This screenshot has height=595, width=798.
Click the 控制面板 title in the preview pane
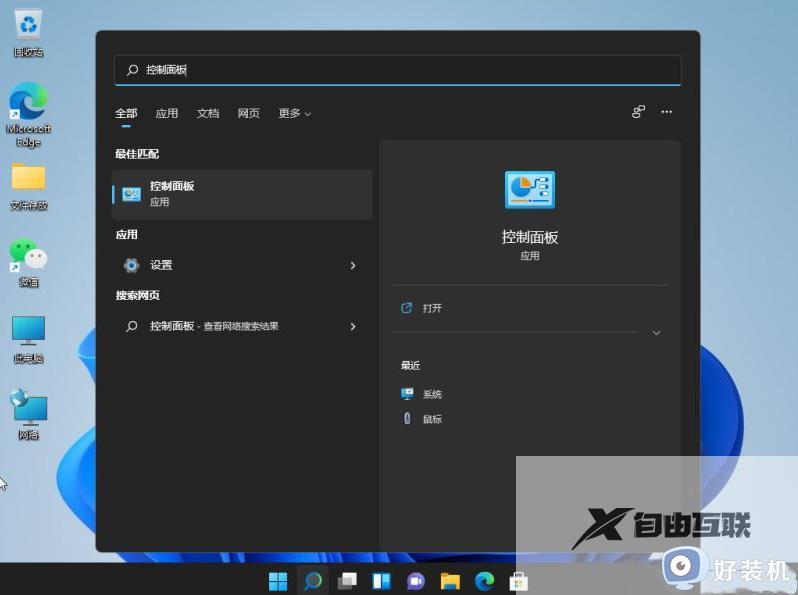click(x=530, y=237)
